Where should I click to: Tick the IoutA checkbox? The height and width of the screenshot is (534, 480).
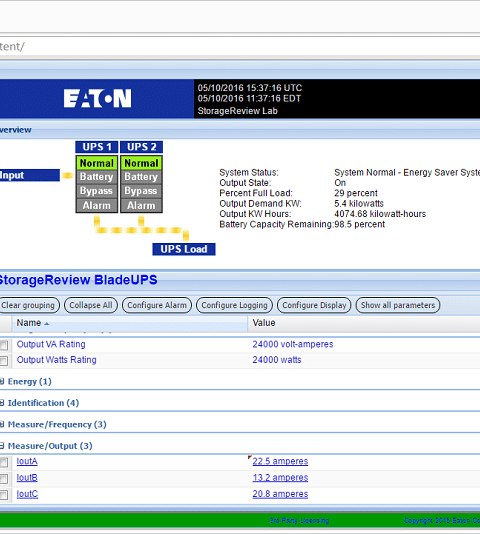(x=4, y=462)
